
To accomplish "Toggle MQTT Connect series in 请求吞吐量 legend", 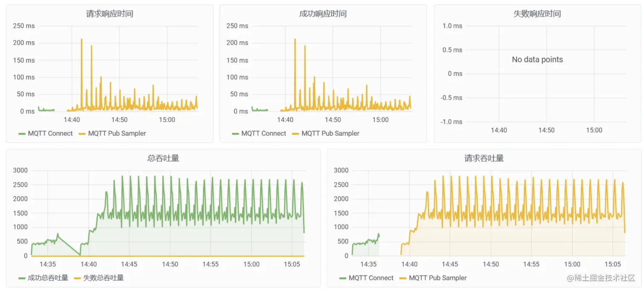I will [x=371, y=278].
